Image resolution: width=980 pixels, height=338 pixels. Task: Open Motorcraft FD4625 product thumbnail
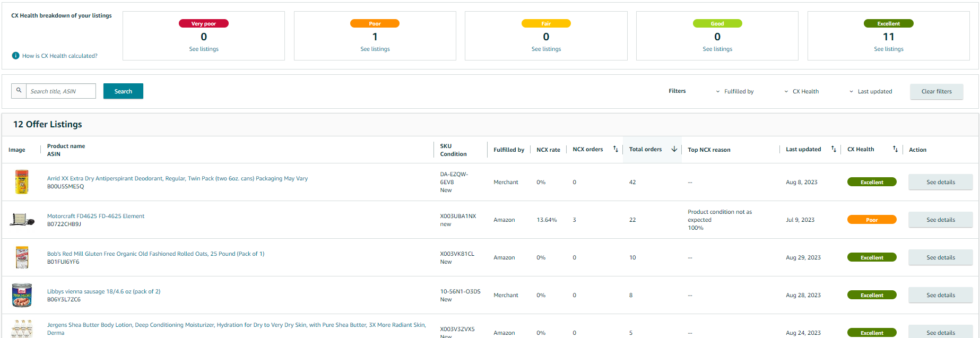[22, 219]
